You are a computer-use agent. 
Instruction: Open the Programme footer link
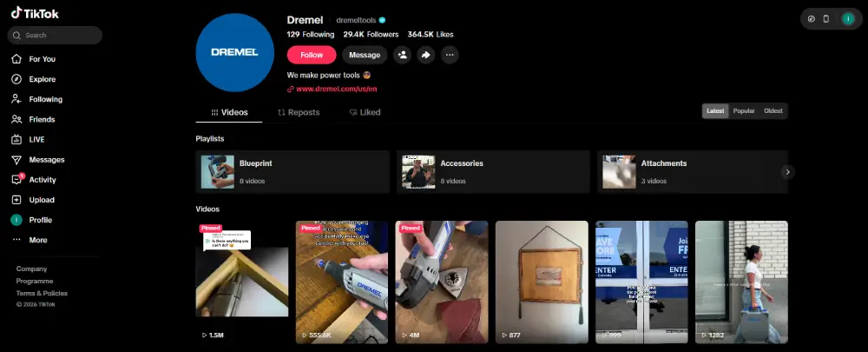coord(35,281)
